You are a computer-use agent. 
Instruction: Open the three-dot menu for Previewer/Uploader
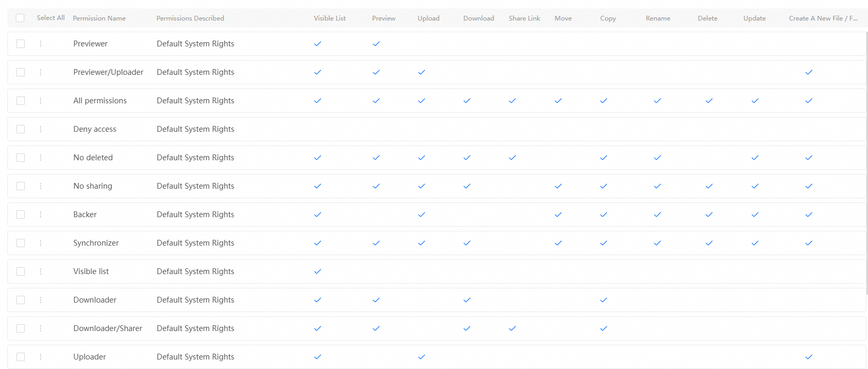(x=41, y=72)
